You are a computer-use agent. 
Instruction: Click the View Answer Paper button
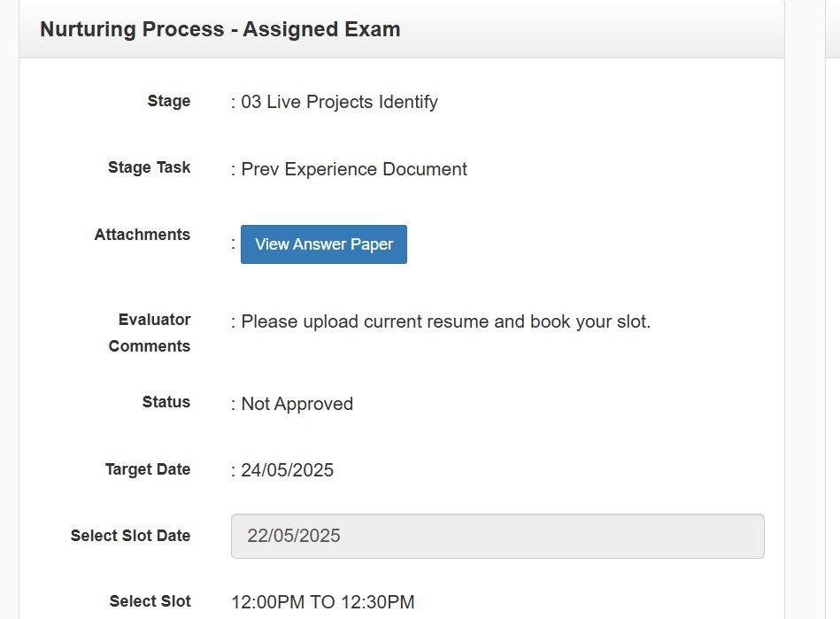323,244
